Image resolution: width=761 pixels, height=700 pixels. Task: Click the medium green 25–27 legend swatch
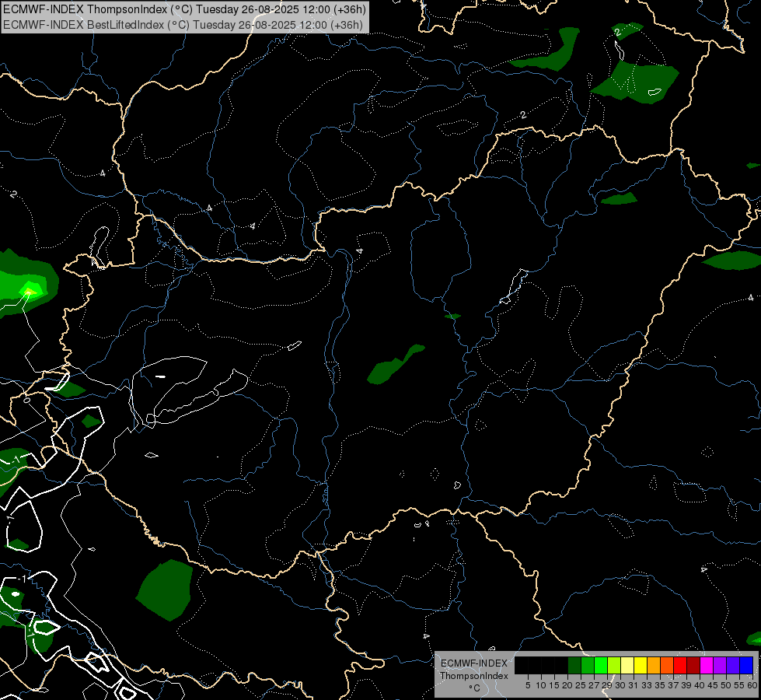click(588, 665)
